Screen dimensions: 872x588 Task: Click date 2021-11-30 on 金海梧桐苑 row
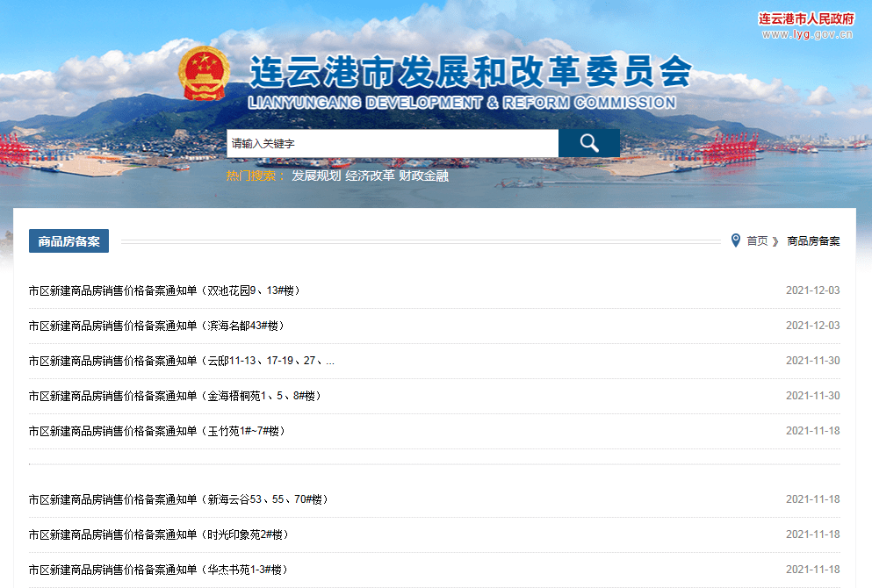[x=812, y=395]
